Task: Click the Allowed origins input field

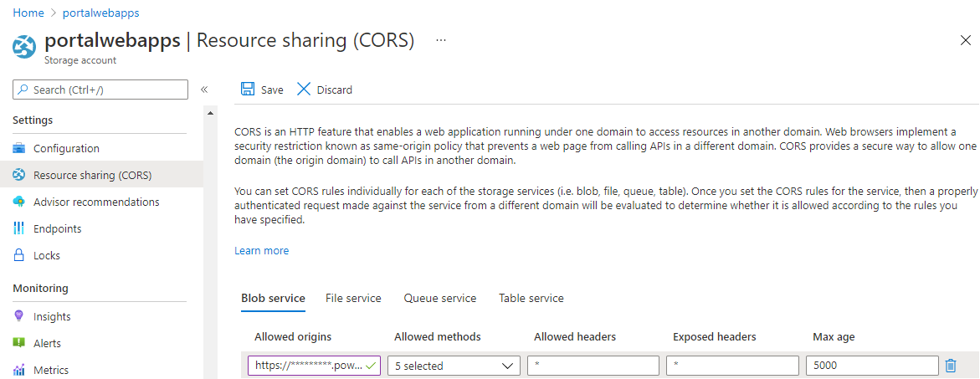Action: pos(315,366)
